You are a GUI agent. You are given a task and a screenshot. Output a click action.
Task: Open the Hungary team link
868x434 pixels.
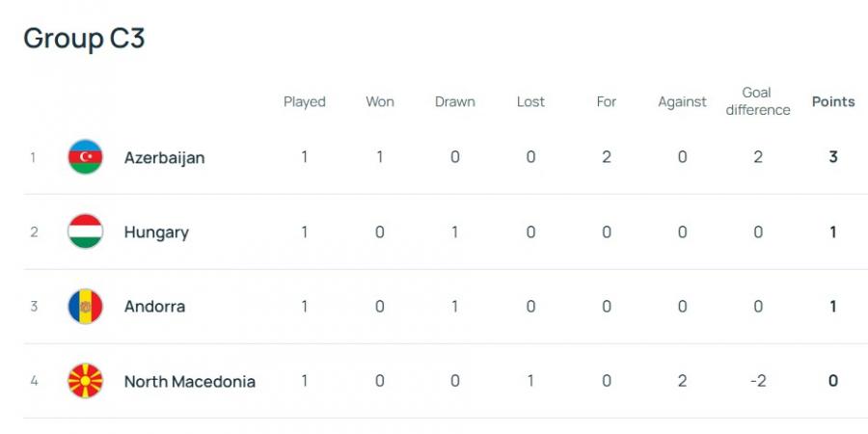pos(156,232)
